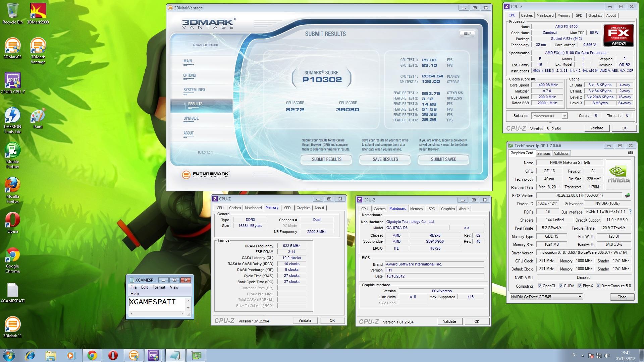The height and width of the screenshot is (362, 644).
Task: Switch to 3DMark Vantage via taskbar
Action: click(x=134, y=355)
